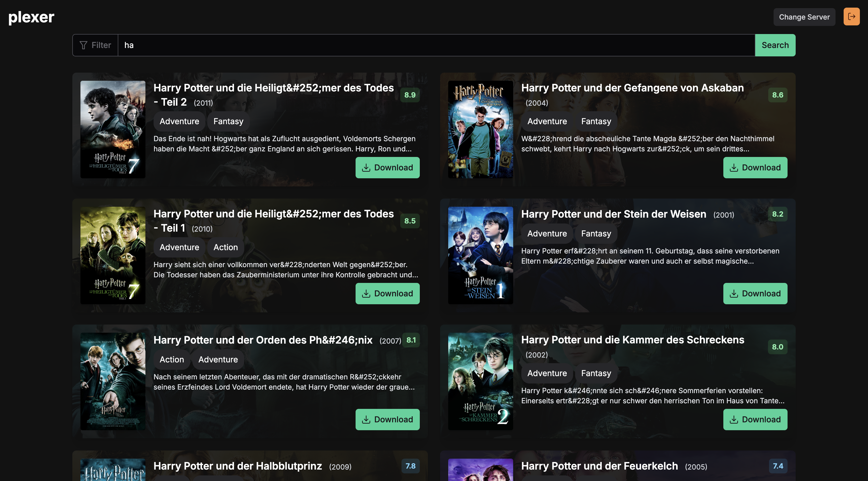Click the download icon for Stein der Weisen

pyautogui.click(x=734, y=293)
